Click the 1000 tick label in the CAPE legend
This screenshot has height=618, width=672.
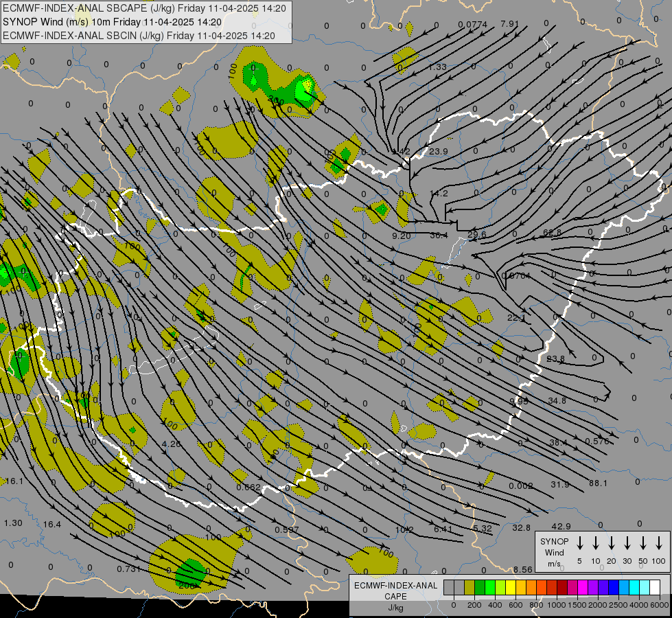[x=556, y=605]
